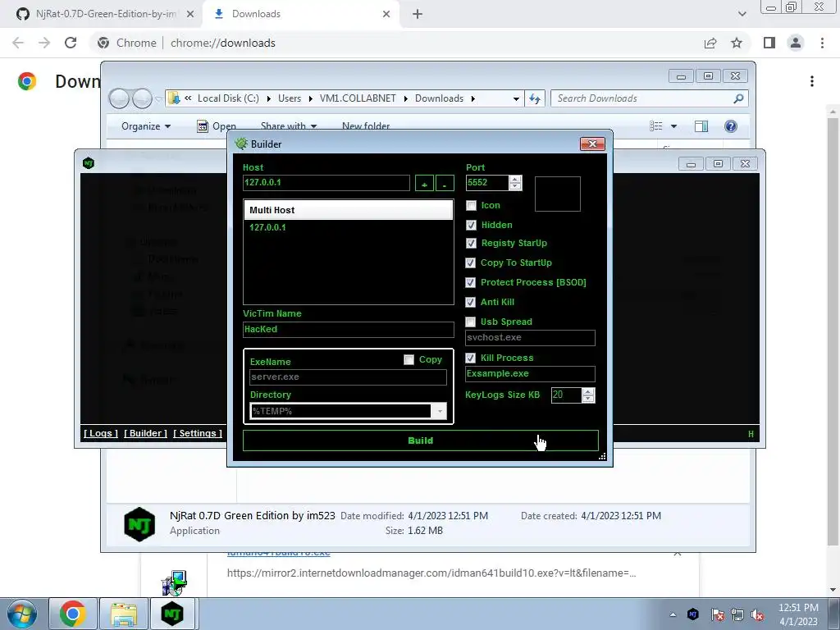840x630 pixels.
Task: Click the Explorer change view icon
Action: coord(656,126)
